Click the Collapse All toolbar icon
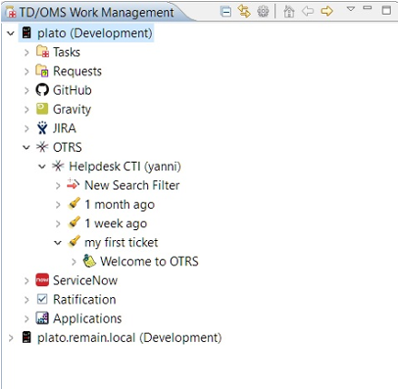Viewport: 400px width, 391px height. pyautogui.click(x=226, y=12)
